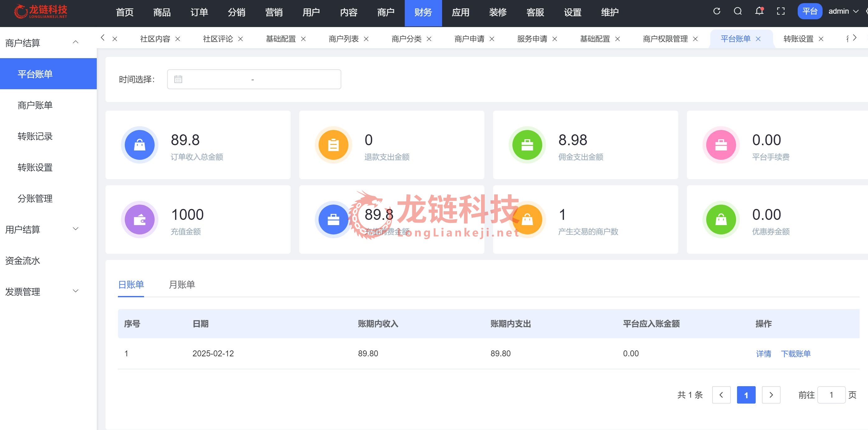Screen dimensions: 868x430
Task: Open the 首页 top menu
Action: coord(125,13)
